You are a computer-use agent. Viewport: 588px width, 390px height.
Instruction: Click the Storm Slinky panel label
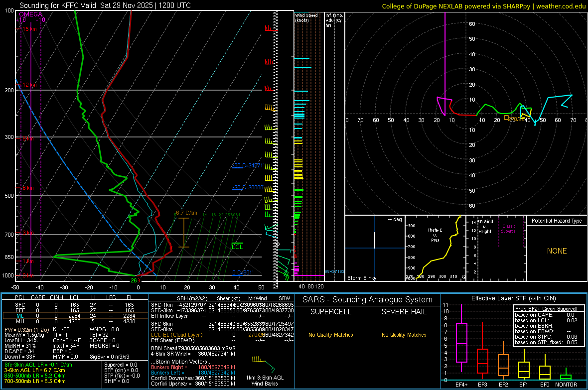361,278
